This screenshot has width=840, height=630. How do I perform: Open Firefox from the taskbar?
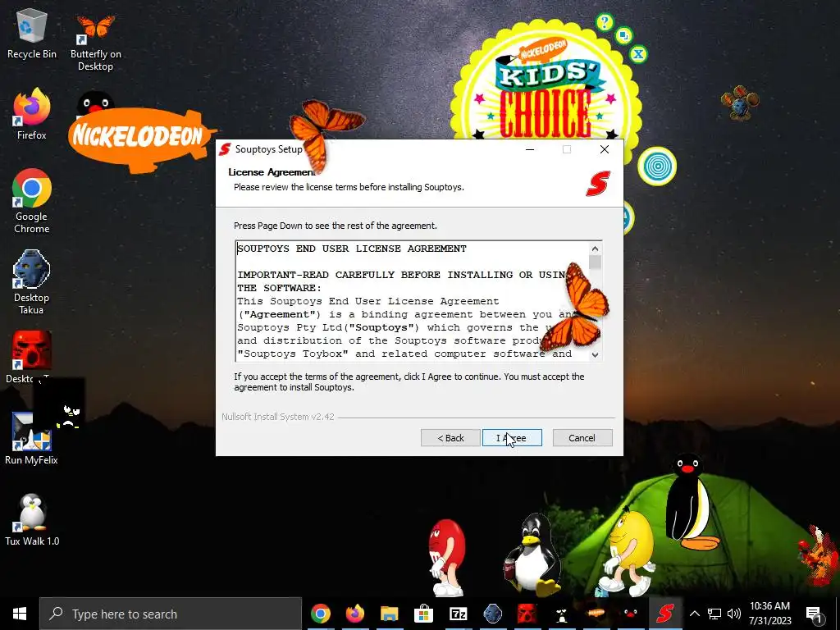point(354,614)
